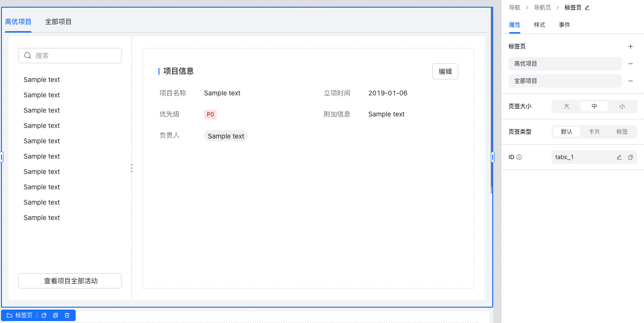644x323 pixels.
Task: Click the 查看项目全部活动 button
Action: (x=70, y=281)
